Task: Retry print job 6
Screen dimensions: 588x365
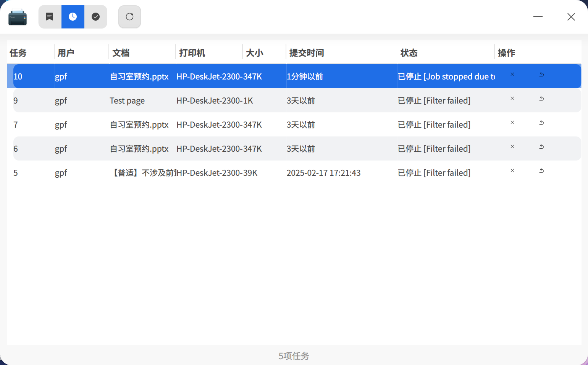Action: (x=541, y=146)
